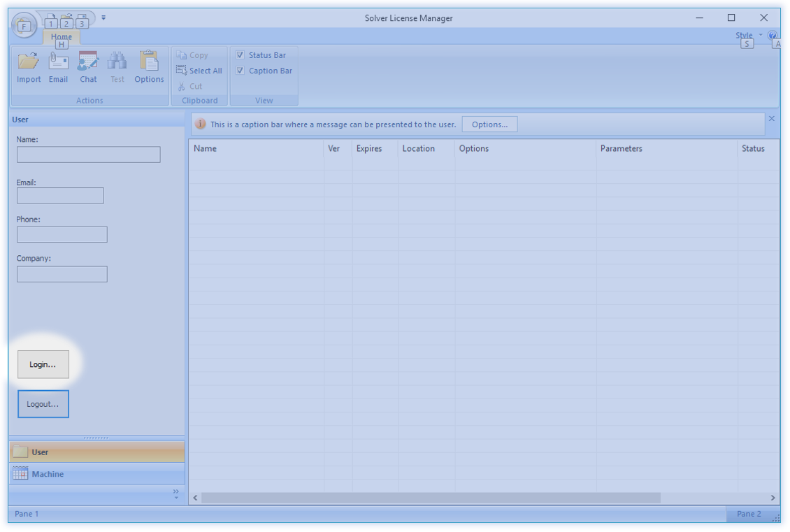Click the Status column header
The height and width of the screenshot is (532, 790).
(x=759, y=149)
